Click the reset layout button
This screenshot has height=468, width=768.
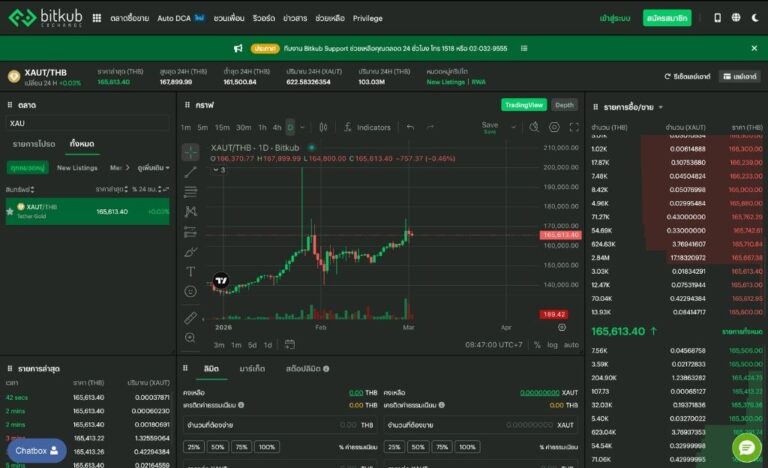pyautogui.click(x=687, y=76)
